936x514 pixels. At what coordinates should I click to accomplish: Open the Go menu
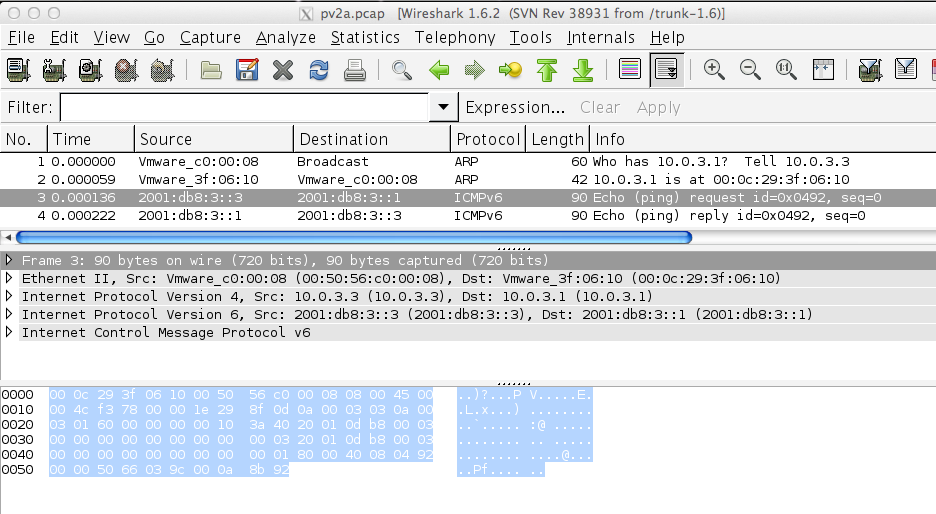(x=155, y=38)
